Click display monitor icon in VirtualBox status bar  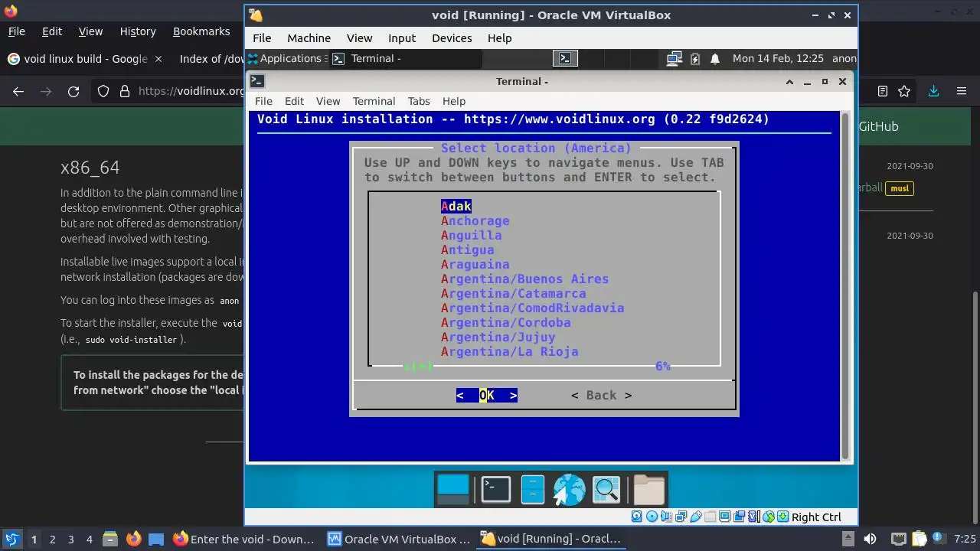[724, 517]
